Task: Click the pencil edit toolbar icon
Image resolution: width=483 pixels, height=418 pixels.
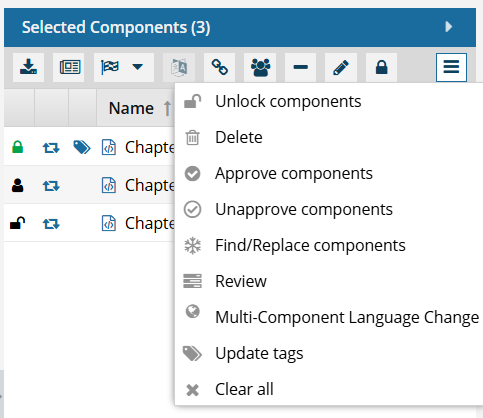Action: coord(341,67)
